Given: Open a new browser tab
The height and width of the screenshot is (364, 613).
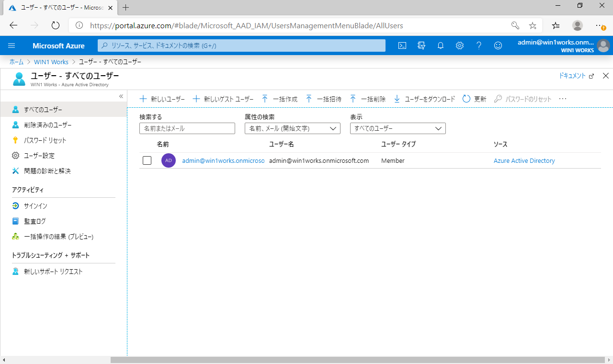Looking at the screenshot, I should pos(126,7).
